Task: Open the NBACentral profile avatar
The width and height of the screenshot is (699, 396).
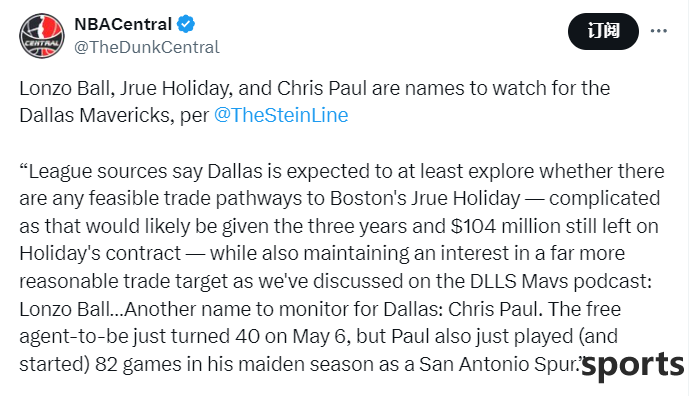Action: pos(42,36)
